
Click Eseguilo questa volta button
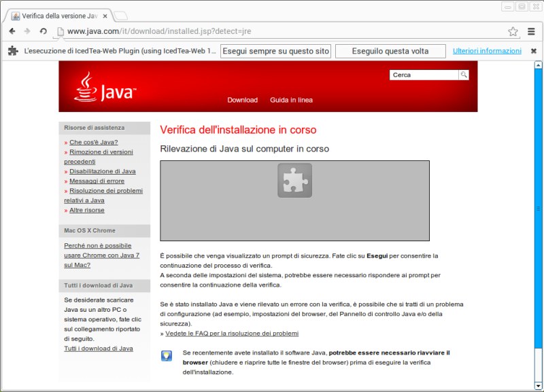point(390,52)
